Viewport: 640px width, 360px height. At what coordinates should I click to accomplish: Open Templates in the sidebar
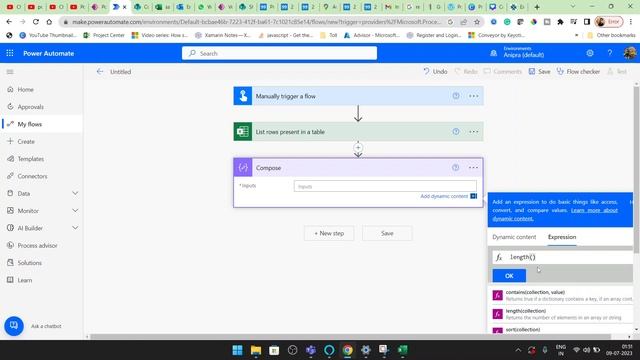[x=31, y=159]
